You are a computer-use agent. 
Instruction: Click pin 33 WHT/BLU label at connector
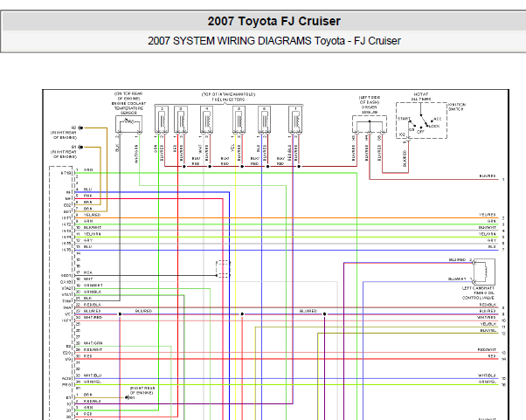[x=93, y=375]
